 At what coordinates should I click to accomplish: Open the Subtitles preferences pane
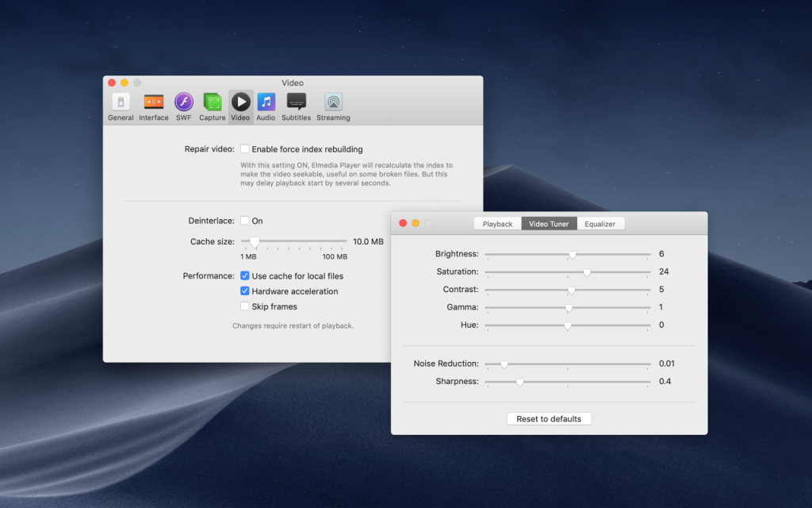click(297, 107)
